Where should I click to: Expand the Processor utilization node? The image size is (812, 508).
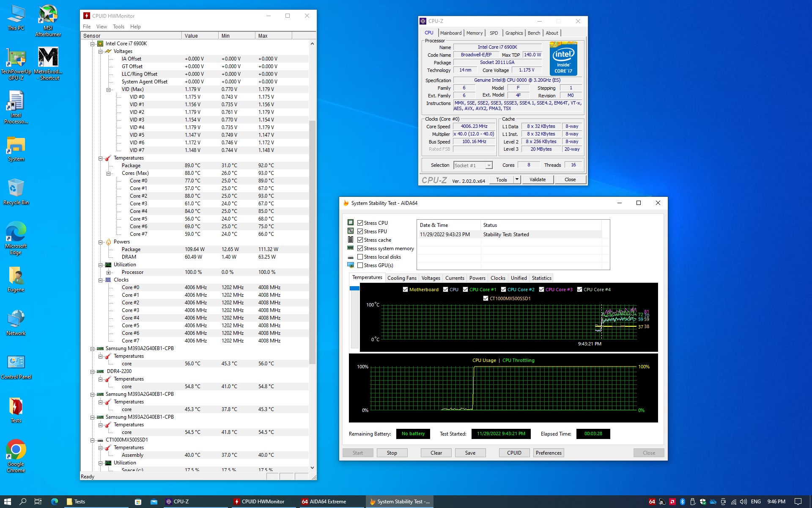point(109,273)
